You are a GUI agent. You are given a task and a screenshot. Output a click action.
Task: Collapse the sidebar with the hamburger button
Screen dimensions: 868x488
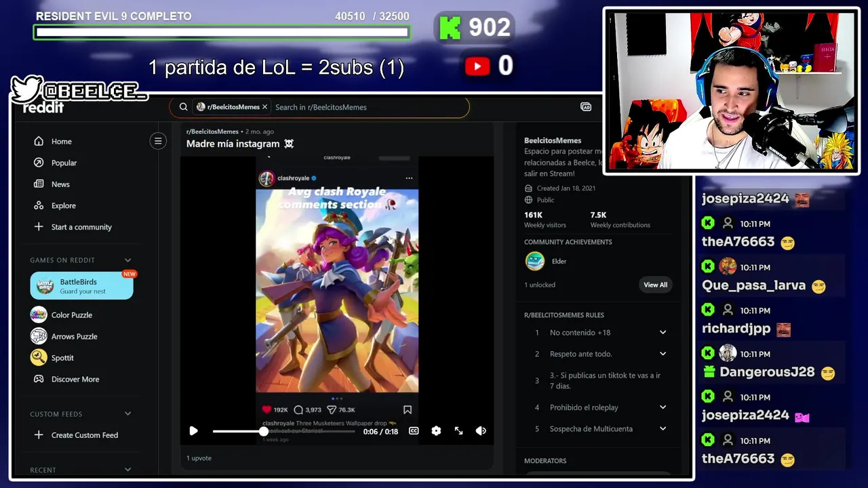click(158, 141)
